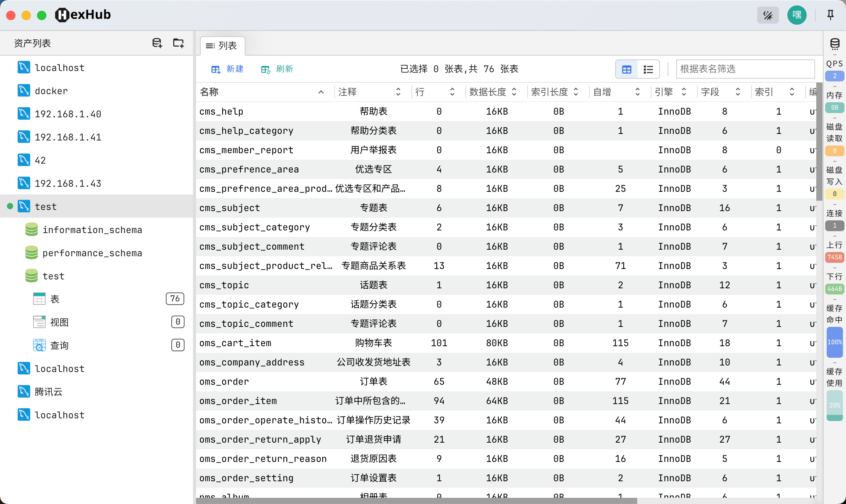Image resolution: width=846 pixels, height=504 pixels.
Task: Open the database monitoring panel icon
Action: coord(834,44)
